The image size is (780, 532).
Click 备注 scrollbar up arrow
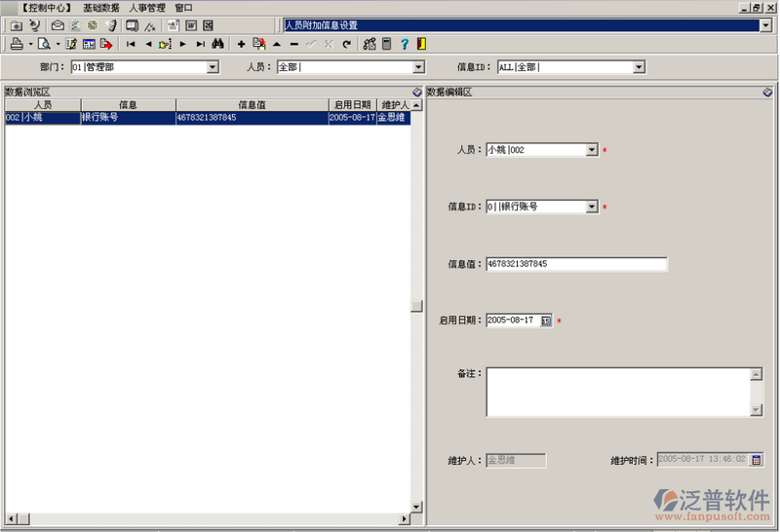click(x=757, y=374)
